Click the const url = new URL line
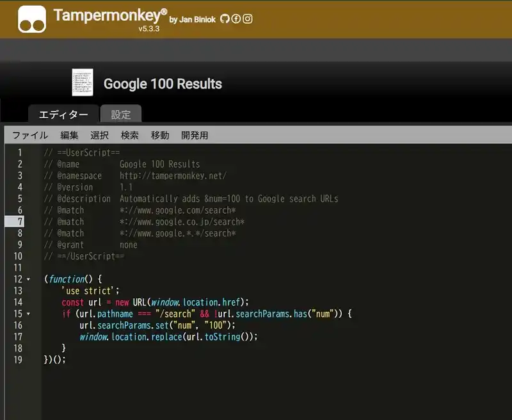 (x=155, y=302)
